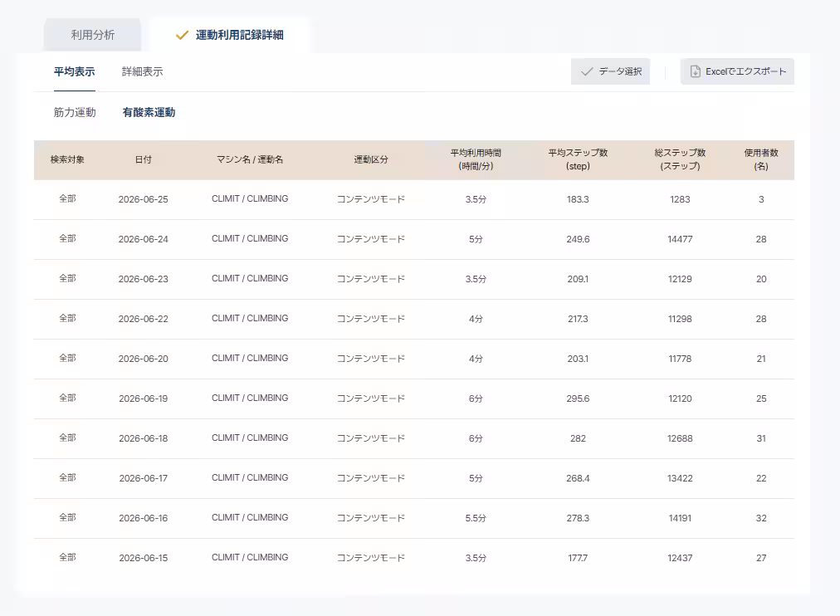Click the checkmark icon in Data Select button
Image resolution: width=840 pixels, height=616 pixels.
click(x=587, y=71)
